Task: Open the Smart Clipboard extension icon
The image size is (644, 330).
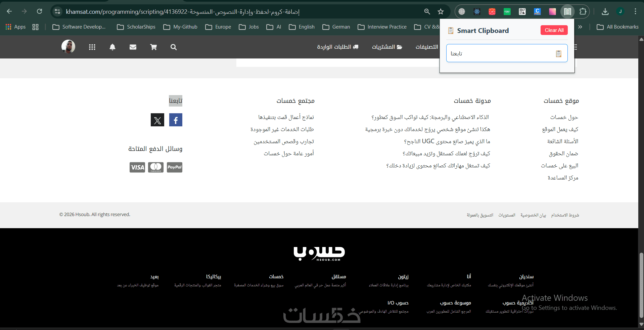Action: pos(567,11)
